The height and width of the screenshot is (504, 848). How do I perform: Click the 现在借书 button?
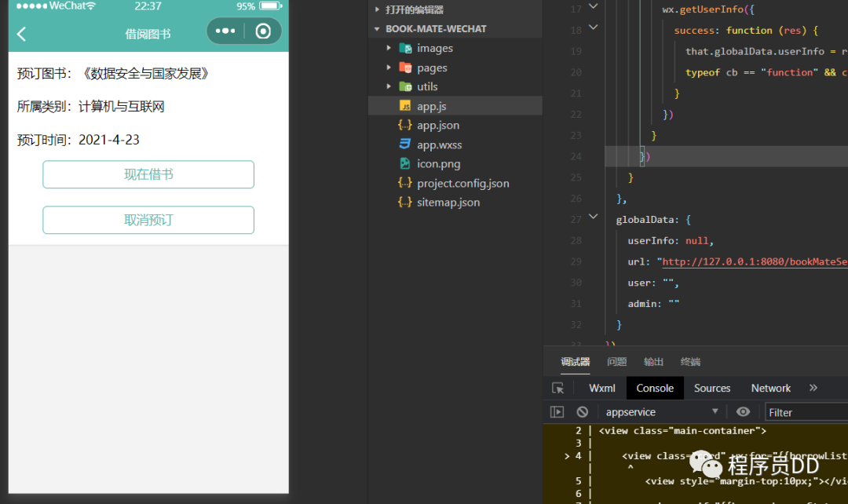(x=148, y=174)
